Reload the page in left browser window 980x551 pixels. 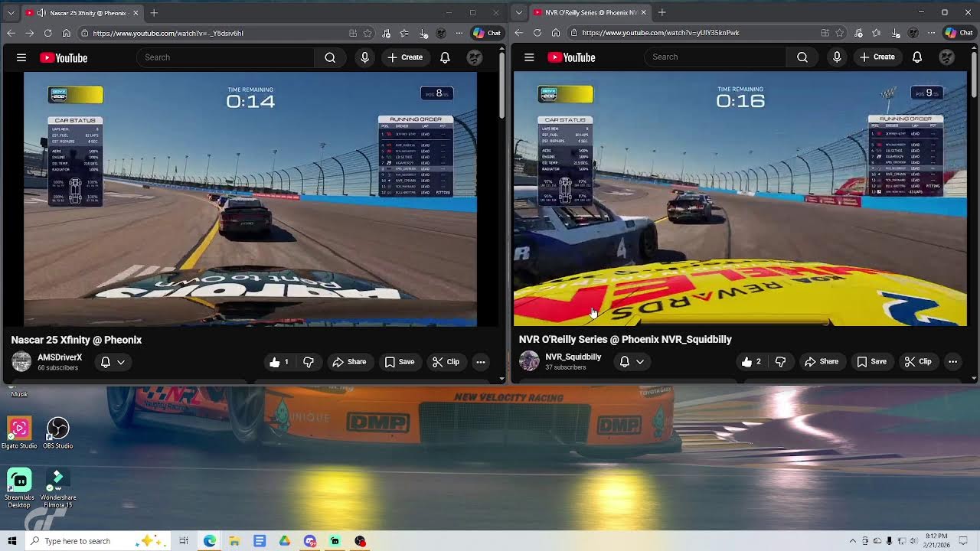point(47,33)
